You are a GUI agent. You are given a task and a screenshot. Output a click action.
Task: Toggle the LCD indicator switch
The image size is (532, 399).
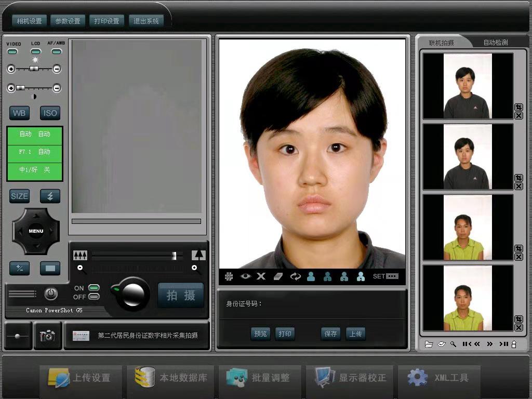pos(35,51)
